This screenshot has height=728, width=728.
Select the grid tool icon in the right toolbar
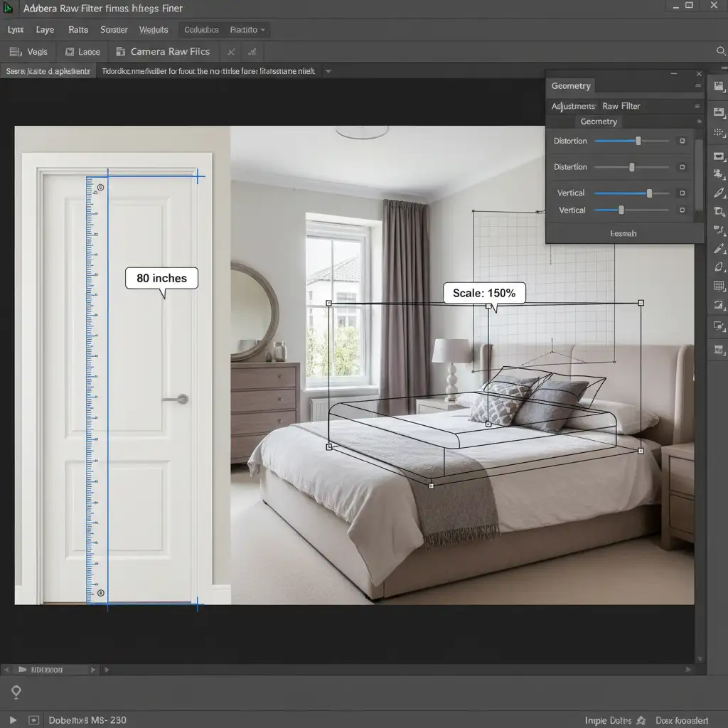coord(719,286)
